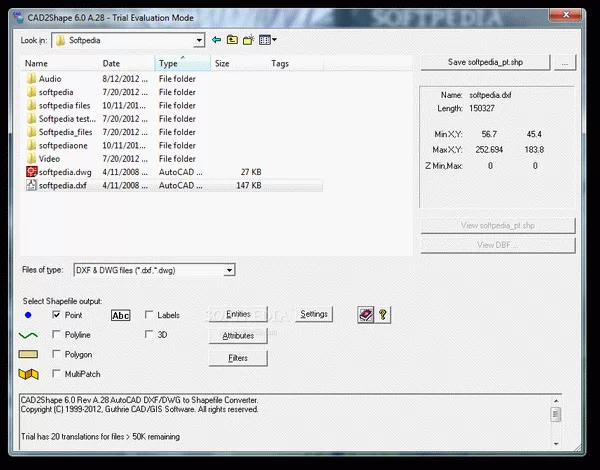
Task: Uncheck the Point shapefile output checkbox
Action: pos(56,315)
